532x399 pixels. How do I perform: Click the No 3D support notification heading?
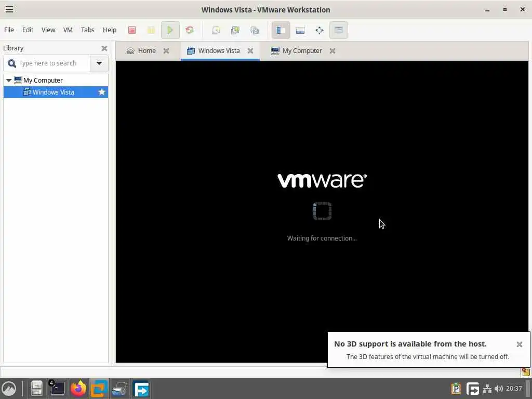pos(410,344)
